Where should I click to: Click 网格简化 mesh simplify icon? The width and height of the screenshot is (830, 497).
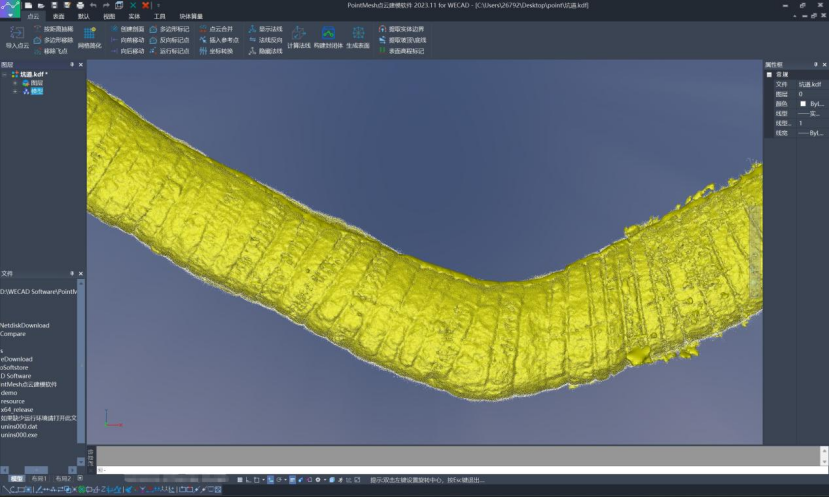click(89, 38)
